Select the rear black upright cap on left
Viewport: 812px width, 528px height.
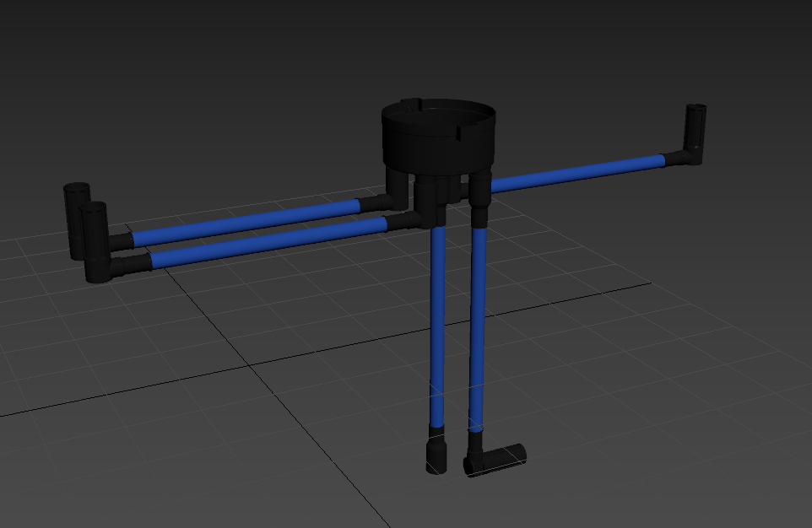click(77, 220)
